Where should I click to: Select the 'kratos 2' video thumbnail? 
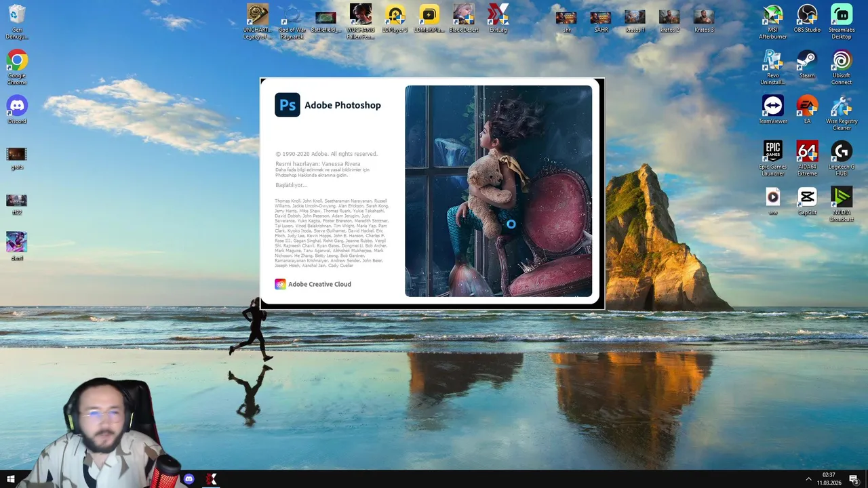click(x=669, y=18)
